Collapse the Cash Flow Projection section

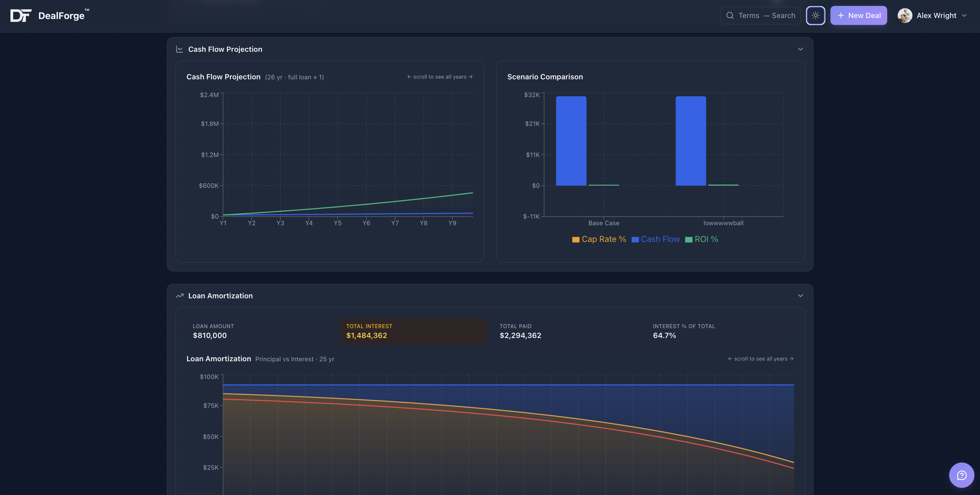(800, 49)
